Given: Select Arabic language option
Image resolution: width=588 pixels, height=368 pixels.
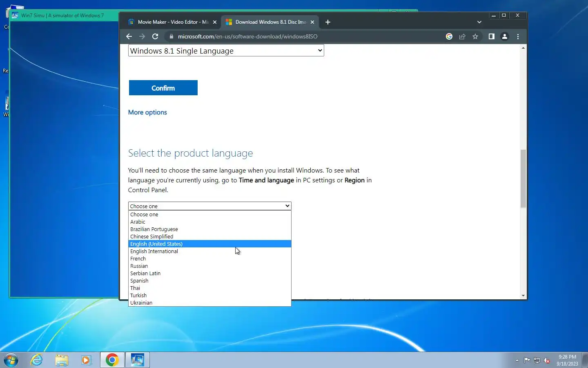Looking at the screenshot, I should coord(210,222).
